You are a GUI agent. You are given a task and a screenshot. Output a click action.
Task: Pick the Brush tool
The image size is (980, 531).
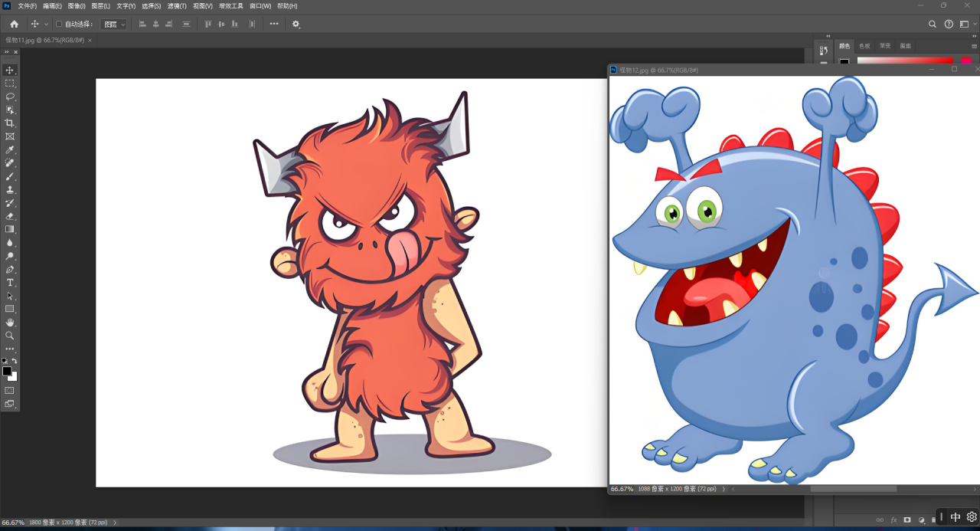pos(10,177)
